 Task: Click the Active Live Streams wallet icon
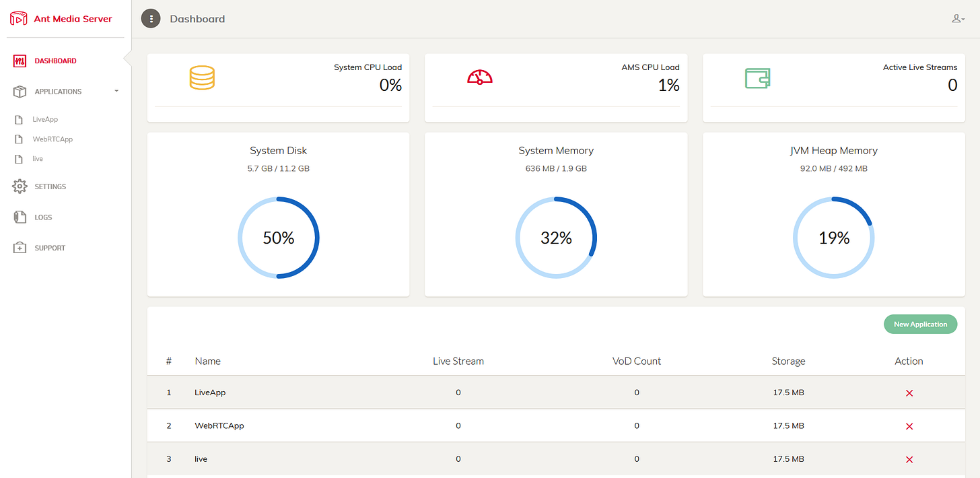(757, 78)
